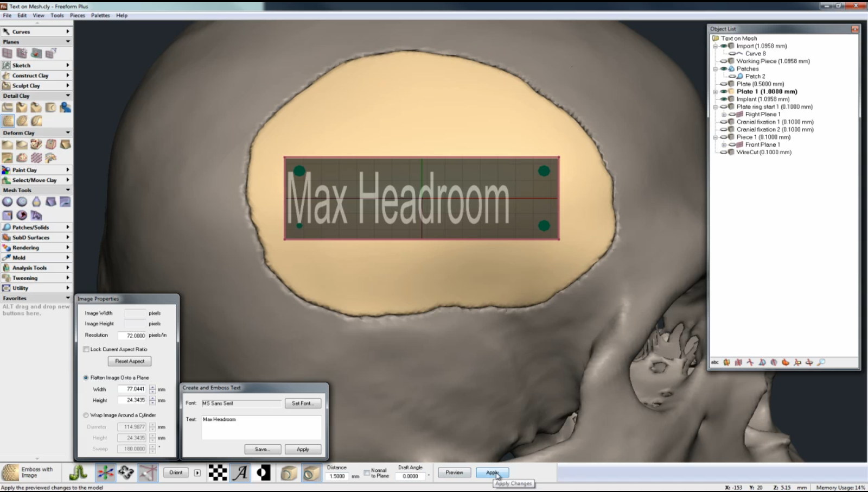
Task: Open the text tool with letter A icon
Action: 241,472
